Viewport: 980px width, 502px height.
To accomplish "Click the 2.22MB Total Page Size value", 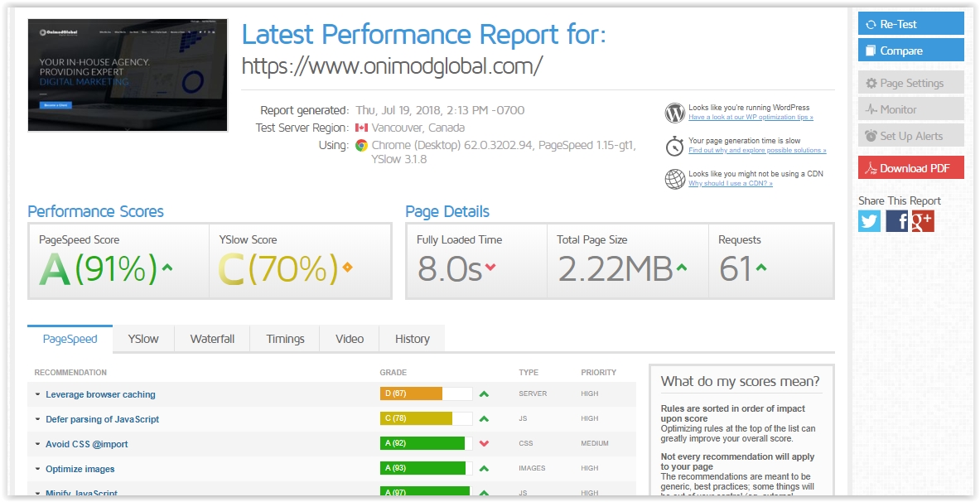I will 615,269.
